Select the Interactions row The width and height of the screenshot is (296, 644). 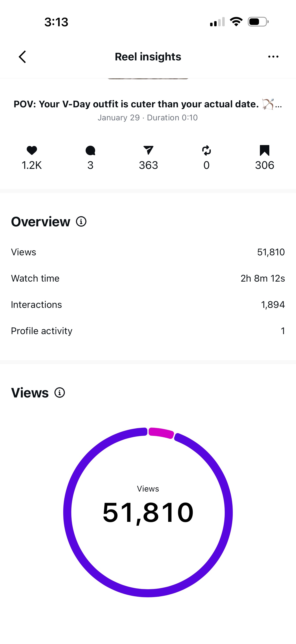pyautogui.click(x=148, y=304)
